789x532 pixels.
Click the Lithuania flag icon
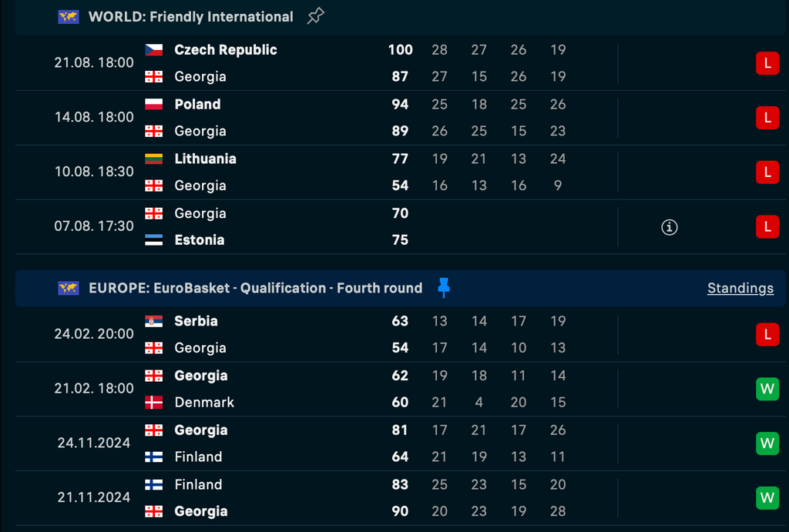(153, 159)
